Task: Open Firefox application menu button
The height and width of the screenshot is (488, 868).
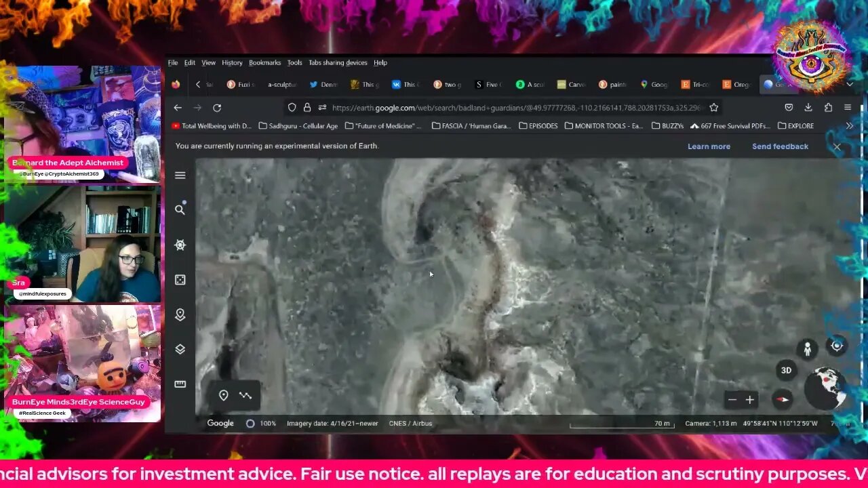Action: (x=848, y=107)
